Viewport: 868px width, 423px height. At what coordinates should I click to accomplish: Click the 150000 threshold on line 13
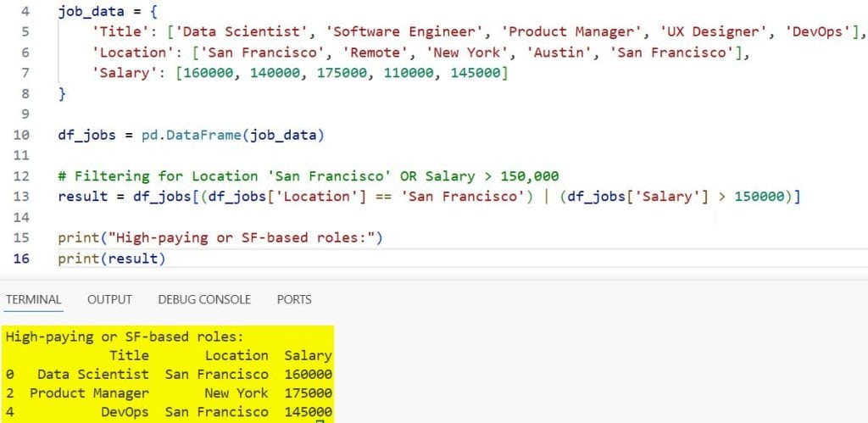pyautogui.click(x=759, y=197)
